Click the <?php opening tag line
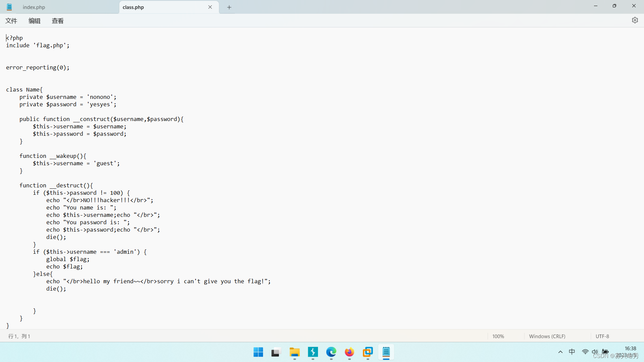This screenshot has height=362, width=644. (x=14, y=38)
